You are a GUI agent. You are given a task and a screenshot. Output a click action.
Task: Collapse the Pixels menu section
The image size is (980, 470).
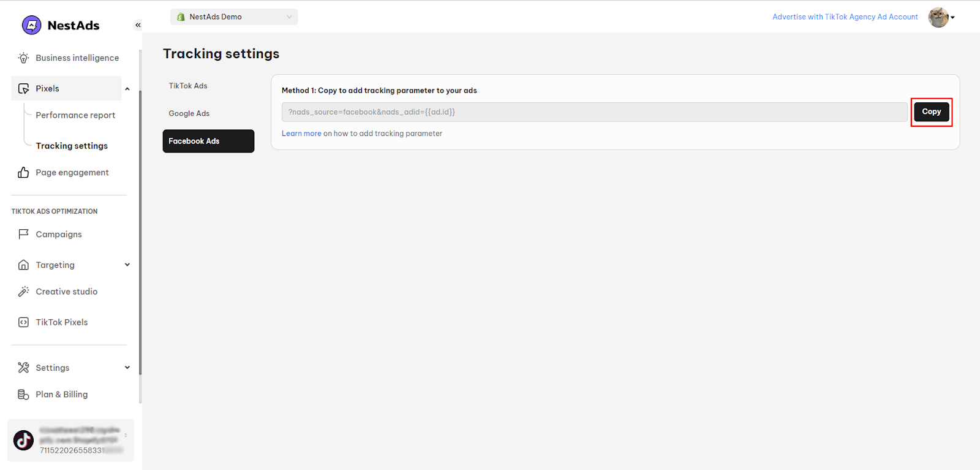pyautogui.click(x=127, y=89)
